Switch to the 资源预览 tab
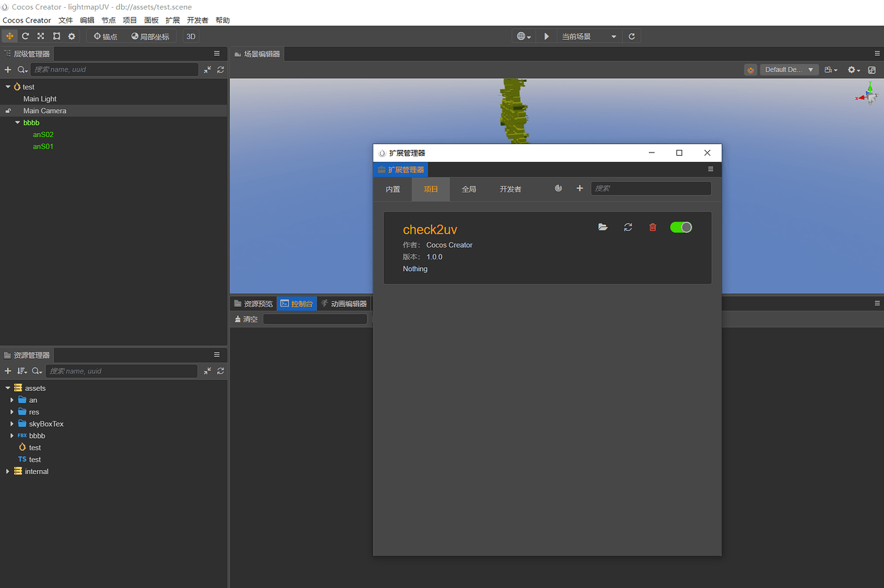884x588 pixels. (254, 304)
